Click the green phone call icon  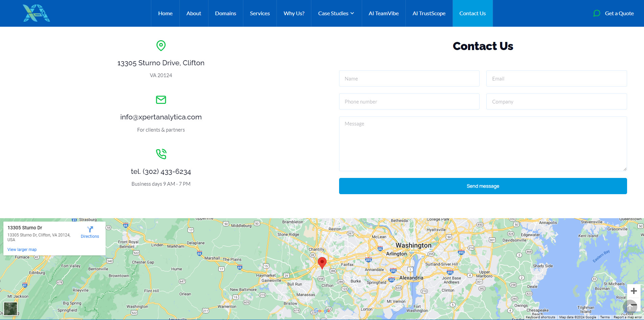(x=161, y=154)
